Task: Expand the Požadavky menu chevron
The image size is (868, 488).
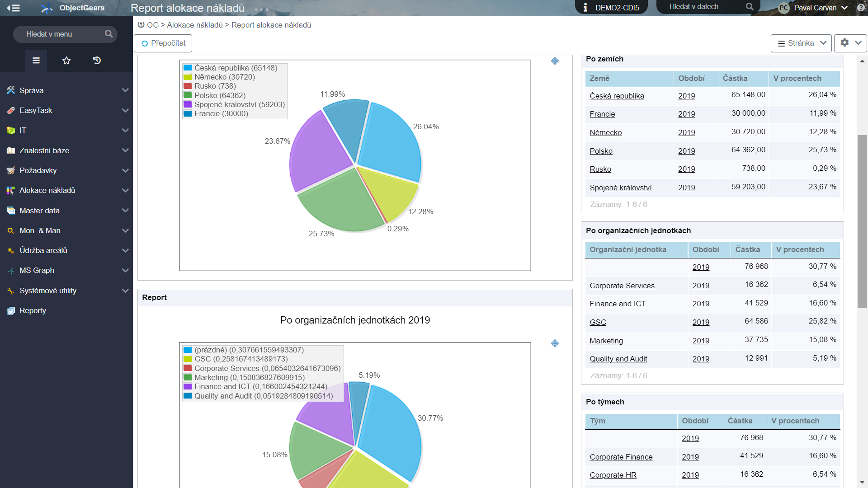Action: click(x=125, y=170)
